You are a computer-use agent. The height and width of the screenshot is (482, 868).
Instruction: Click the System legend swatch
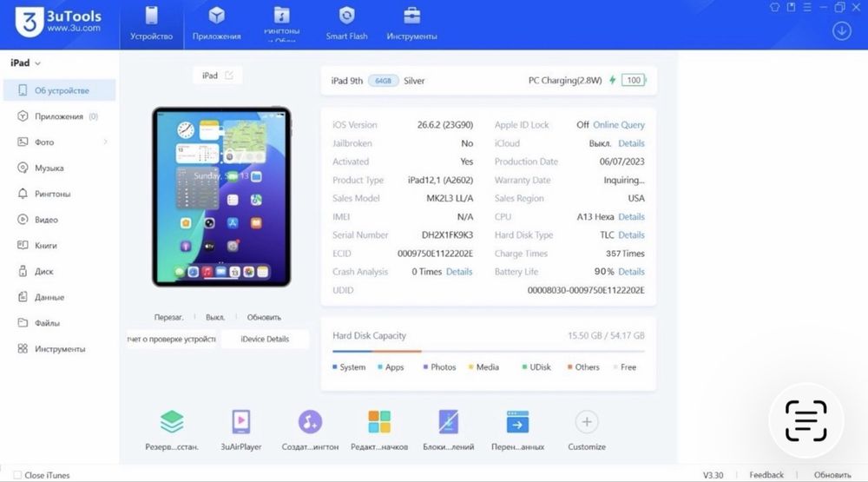[x=335, y=366]
